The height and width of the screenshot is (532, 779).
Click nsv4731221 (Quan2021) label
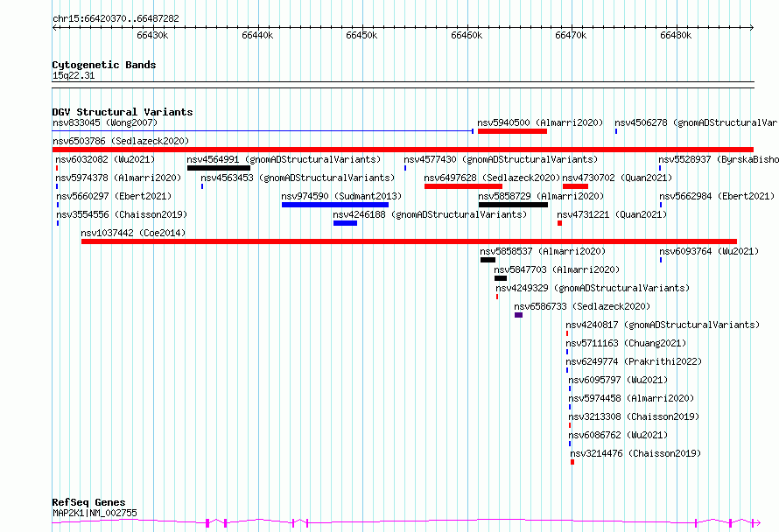click(x=612, y=214)
